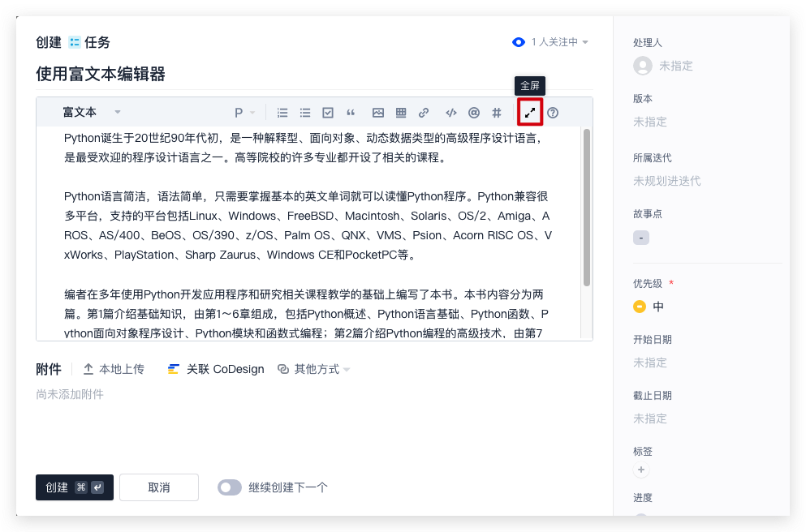This screenshot has width=806, height=532.
Task: Open the P paragraph style dropdown
Action: pos(244,113)
